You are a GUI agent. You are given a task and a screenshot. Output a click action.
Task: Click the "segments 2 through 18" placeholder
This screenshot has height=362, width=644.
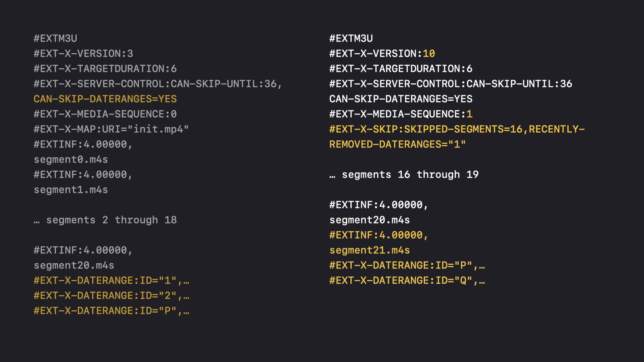(x=105, y=220)
